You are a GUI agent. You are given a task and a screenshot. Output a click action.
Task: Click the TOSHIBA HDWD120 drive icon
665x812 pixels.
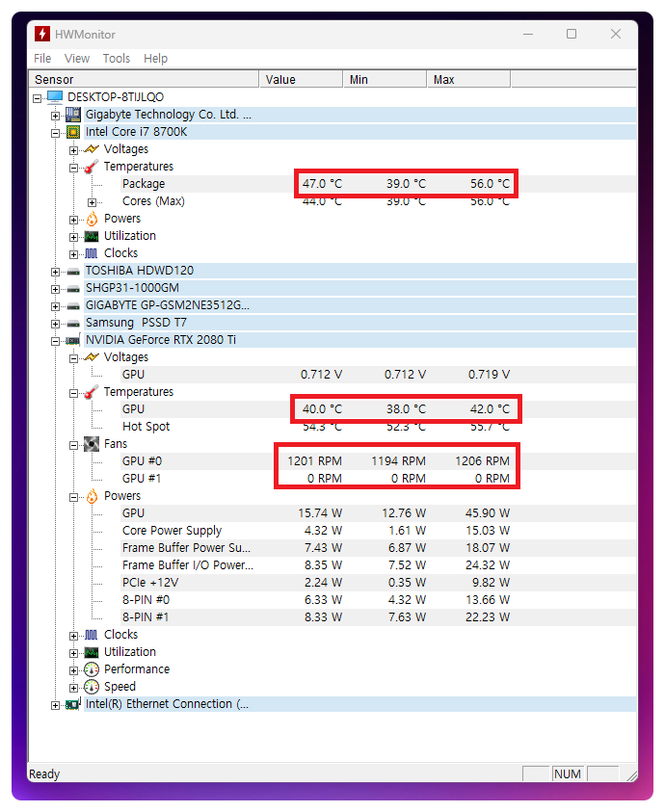point(73,271)
